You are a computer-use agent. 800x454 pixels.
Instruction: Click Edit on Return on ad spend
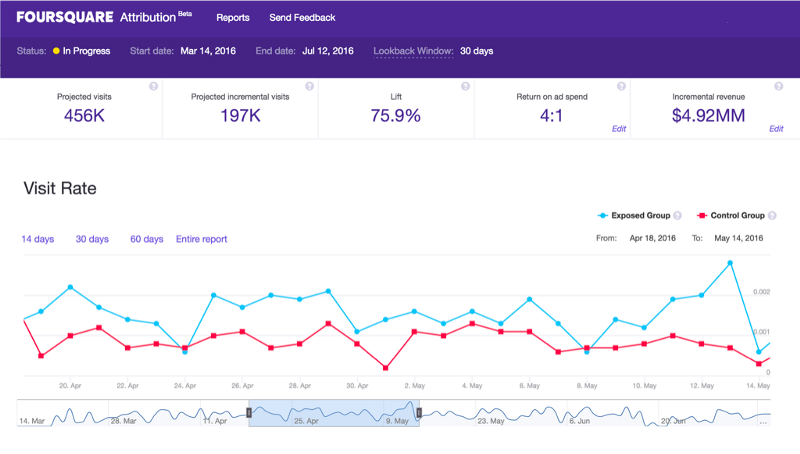[619, 129]
